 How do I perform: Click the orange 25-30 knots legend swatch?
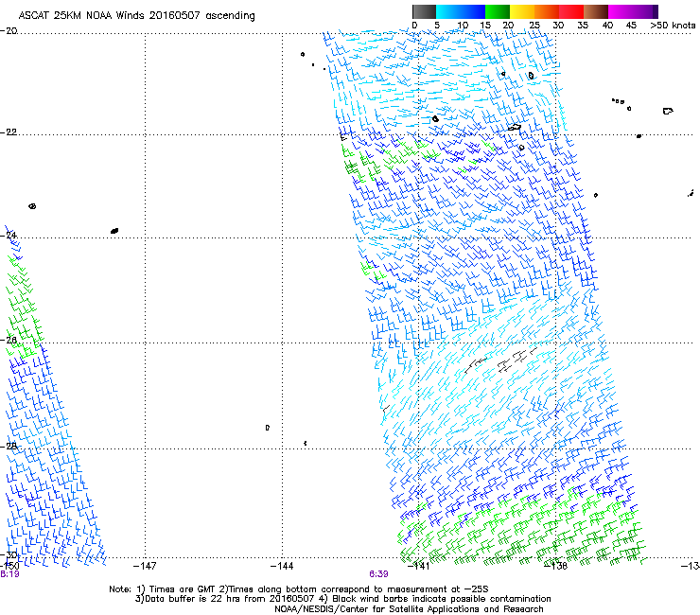[547, 11]
